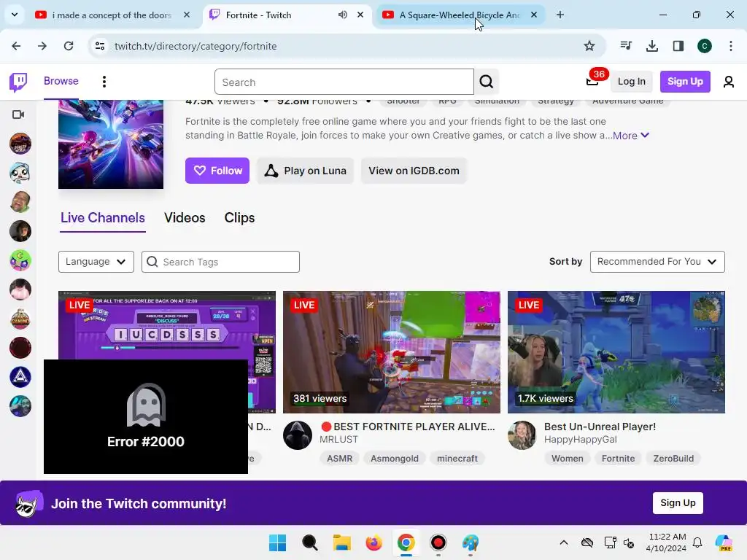Click HappyHappyGal channel avatar
Image resolution: width=747 pixels, height=560 pixels.
point(522,435)
